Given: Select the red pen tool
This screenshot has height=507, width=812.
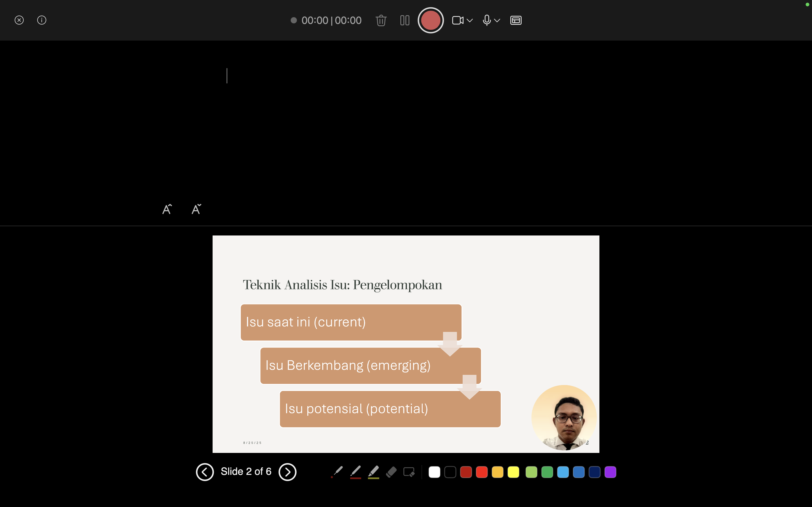Looking at the screenshot, I should [x=355, y=472].
